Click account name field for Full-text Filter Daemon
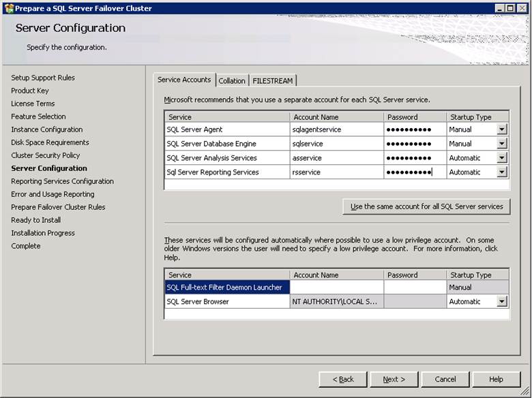This screenshot has width=532, height=398. point(336,287)
